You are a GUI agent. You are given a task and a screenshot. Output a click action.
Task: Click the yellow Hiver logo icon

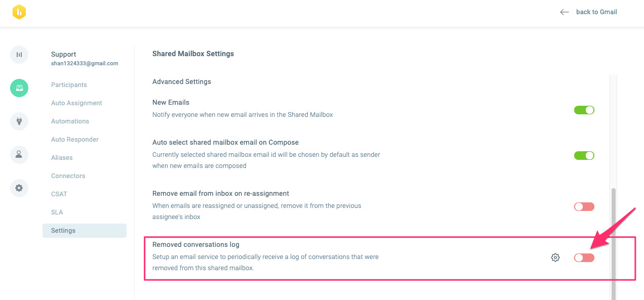coord(19,12)
